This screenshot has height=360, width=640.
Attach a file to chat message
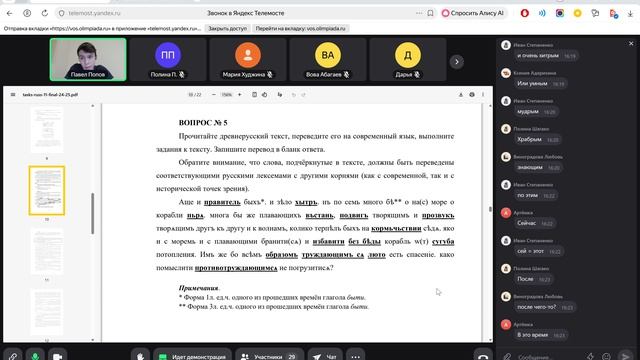[x=507, y=357]
